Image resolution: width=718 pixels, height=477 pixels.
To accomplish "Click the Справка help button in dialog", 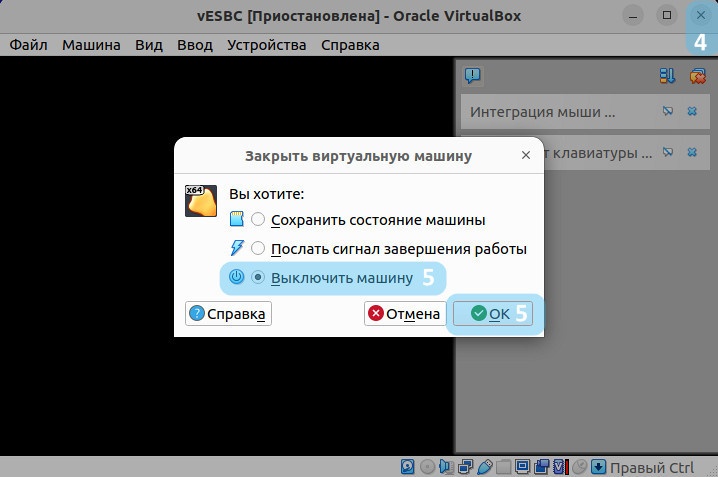I will point(228,314).
